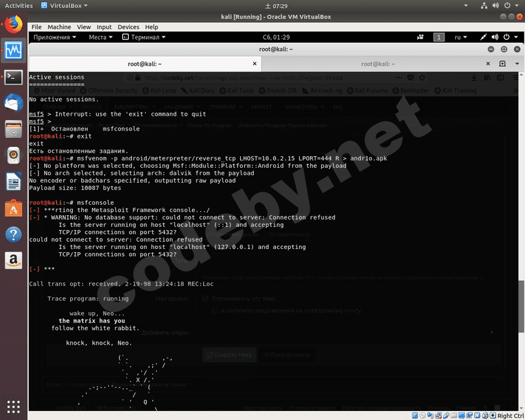Select the first root@kali: ~ terminal tab
The width and height of the screenshot is (525, 420).
click(x=144, y=64)
